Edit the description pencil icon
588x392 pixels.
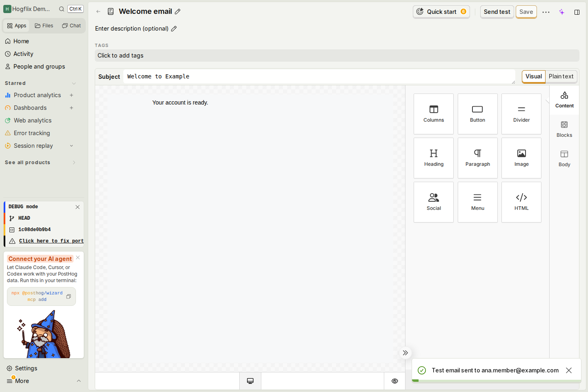(174, 29)
